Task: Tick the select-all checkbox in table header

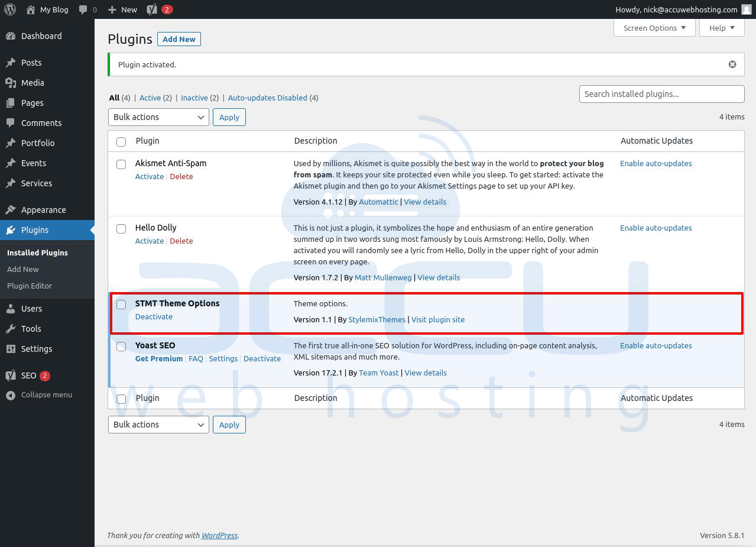Action: (121, 141)
